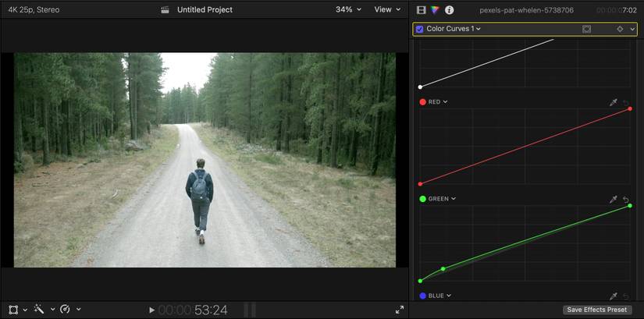The height and width of the screenshot is (319, 644).
Task: Open the RED curve channel dropdown
Action: click(438, 102)
